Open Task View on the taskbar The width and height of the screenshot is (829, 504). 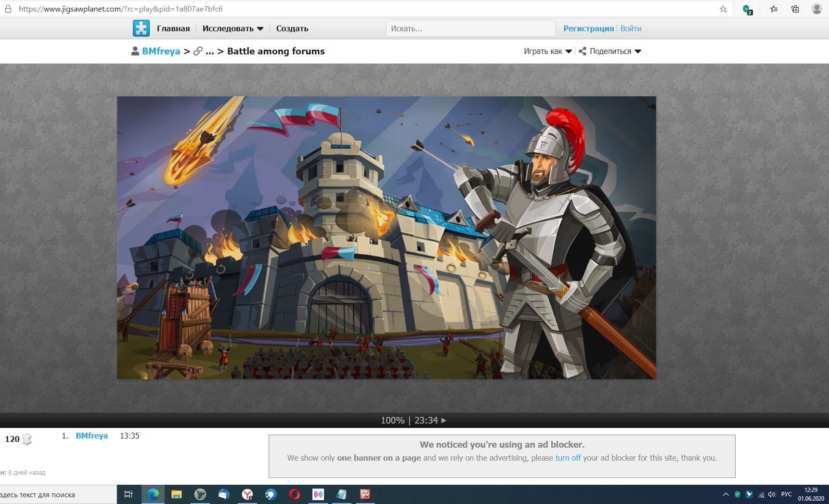129,494
